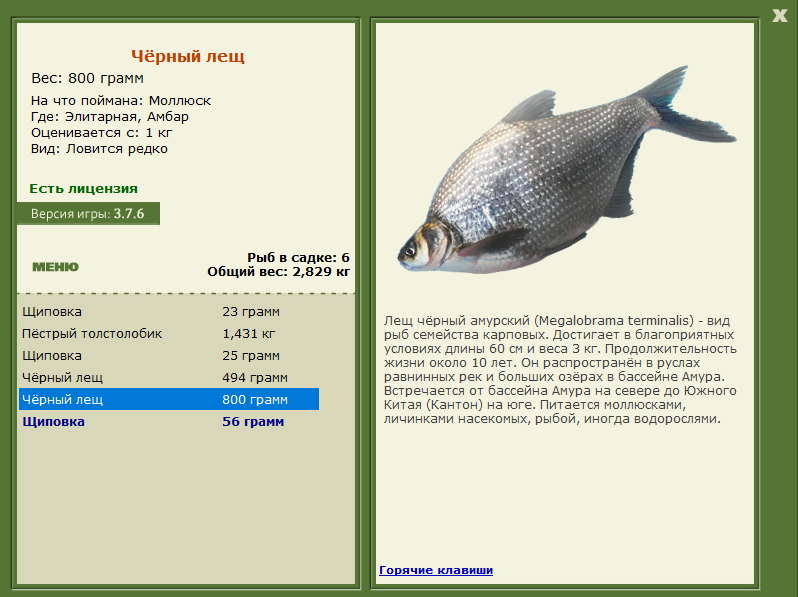Select the bold Щиповка 56 грамм row
The height and width of the screenshot is (597, 798).
coord(169,421)
